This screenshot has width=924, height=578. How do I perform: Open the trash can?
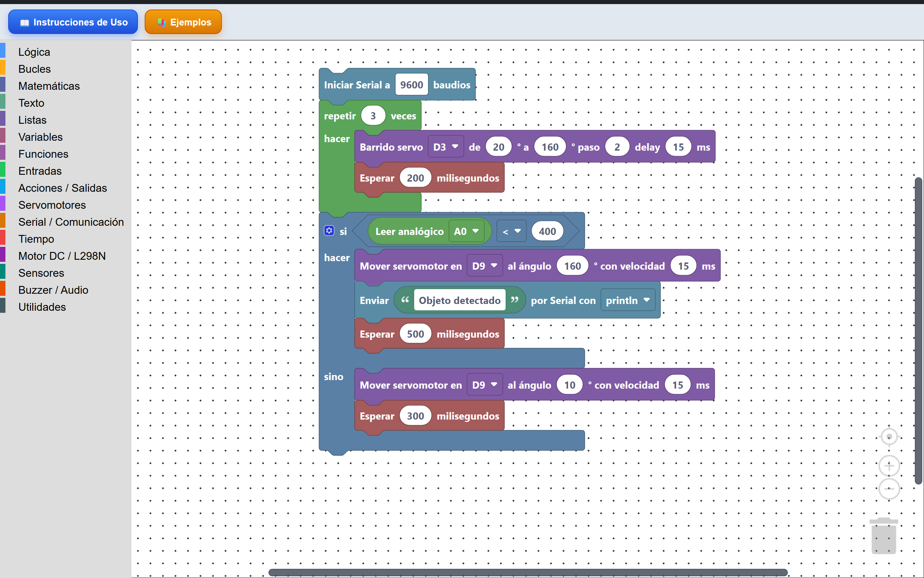click(x=884, y=535)
